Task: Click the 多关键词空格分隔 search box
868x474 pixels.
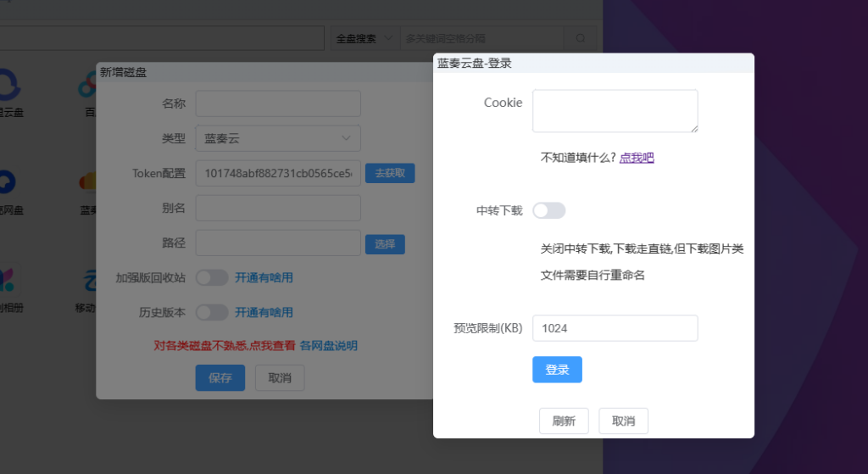Action: 481,38
